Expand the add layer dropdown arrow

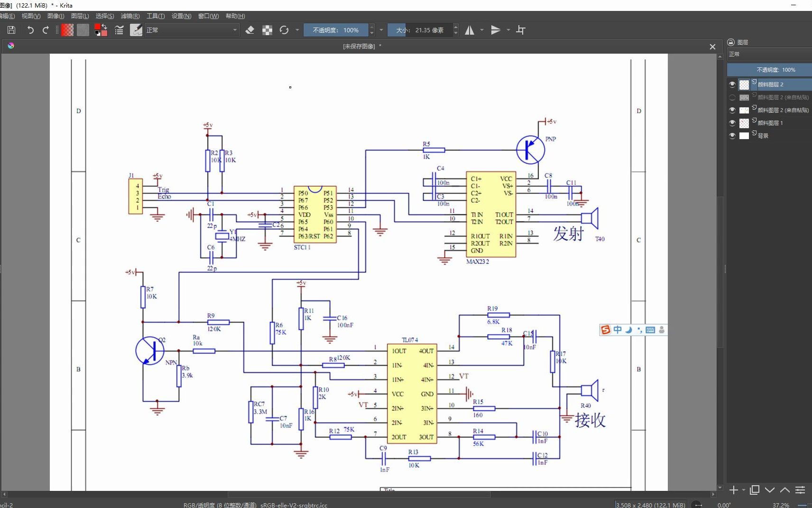(743, 490)
